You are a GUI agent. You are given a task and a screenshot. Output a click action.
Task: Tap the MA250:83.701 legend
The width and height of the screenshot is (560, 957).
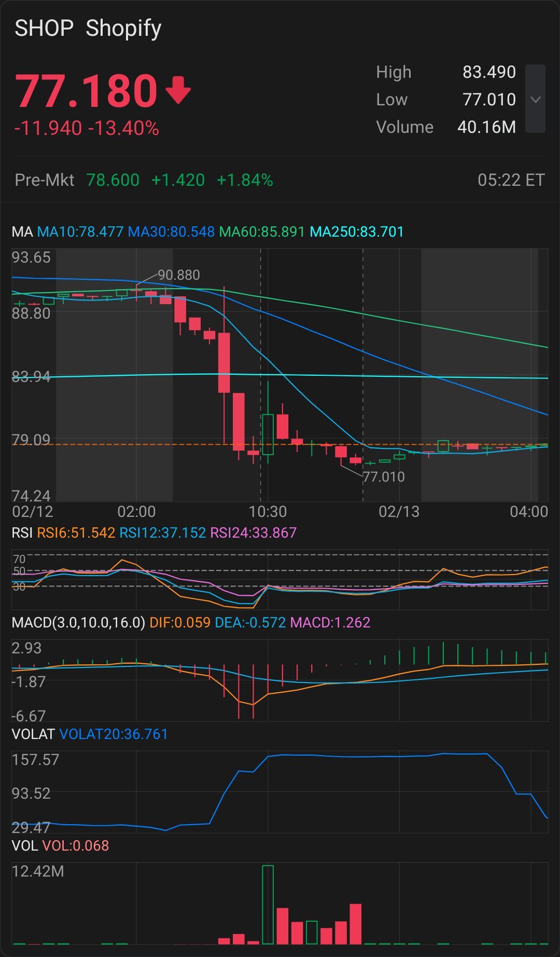tap(357, 231)
